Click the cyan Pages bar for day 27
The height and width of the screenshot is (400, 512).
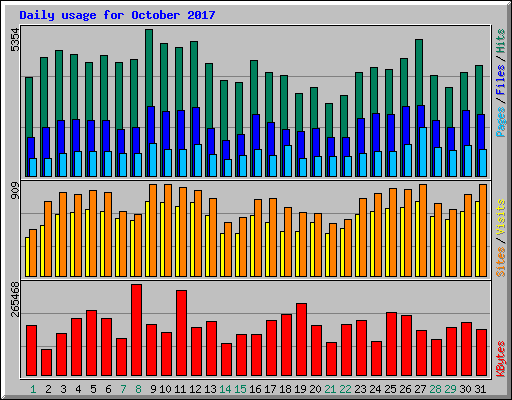pyautogui.click(x=423, y=152)
